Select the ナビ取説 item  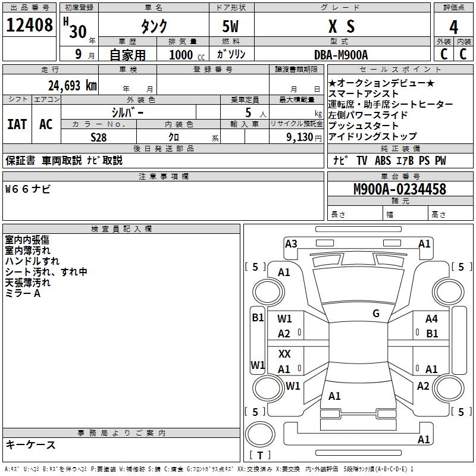point(105,160)
